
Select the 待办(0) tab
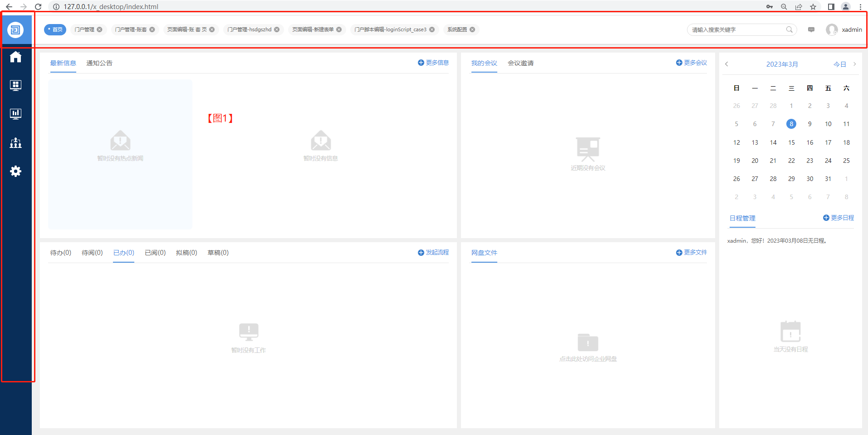coord(61,253)
